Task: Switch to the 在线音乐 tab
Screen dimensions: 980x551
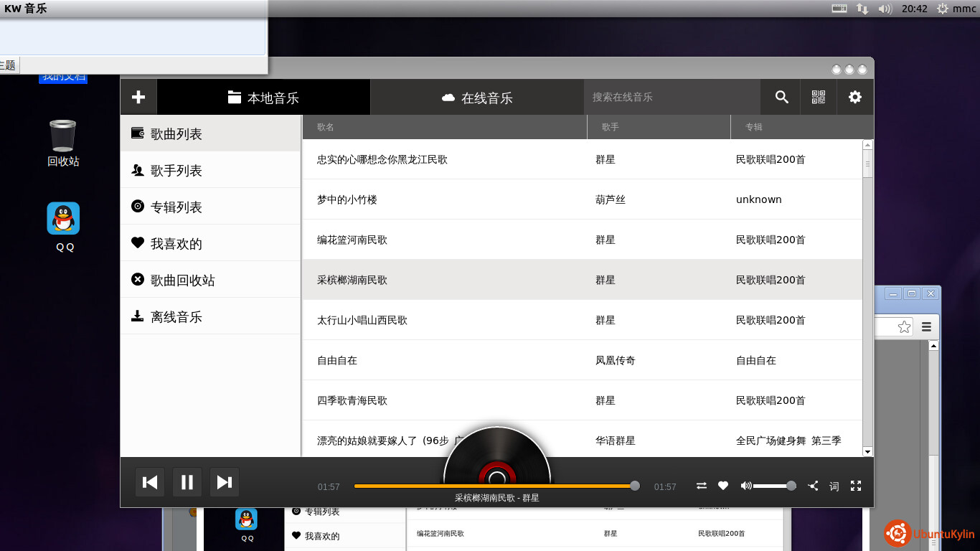Action: (477, 98)
